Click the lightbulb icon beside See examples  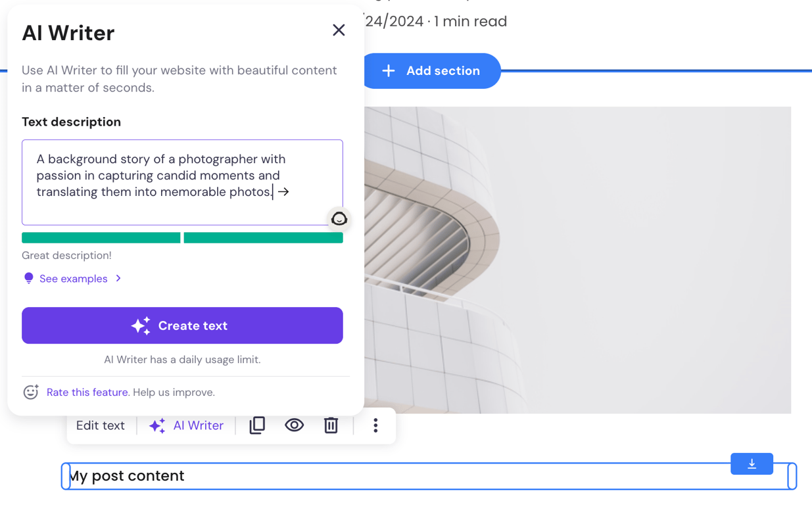(28, 278)
